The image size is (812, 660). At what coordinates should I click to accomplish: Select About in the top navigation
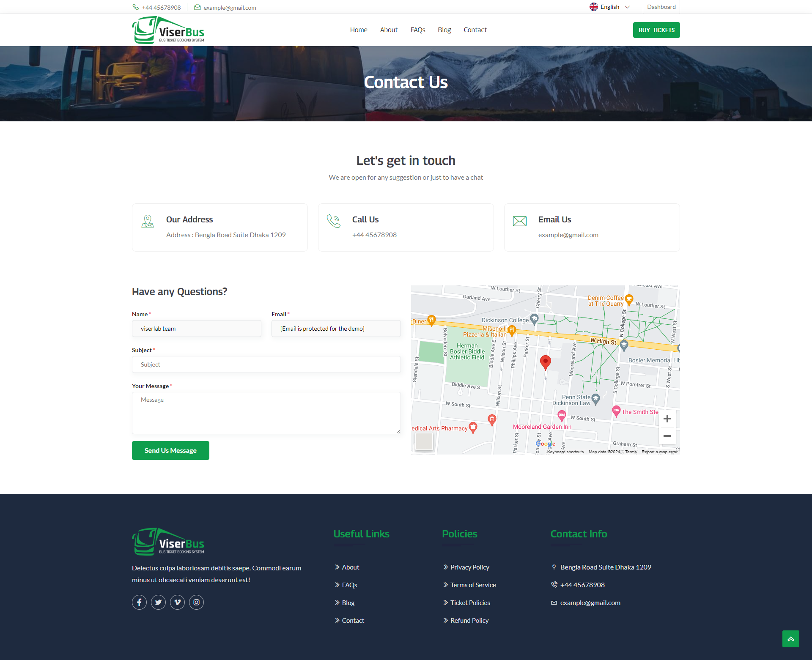[389, 30]
